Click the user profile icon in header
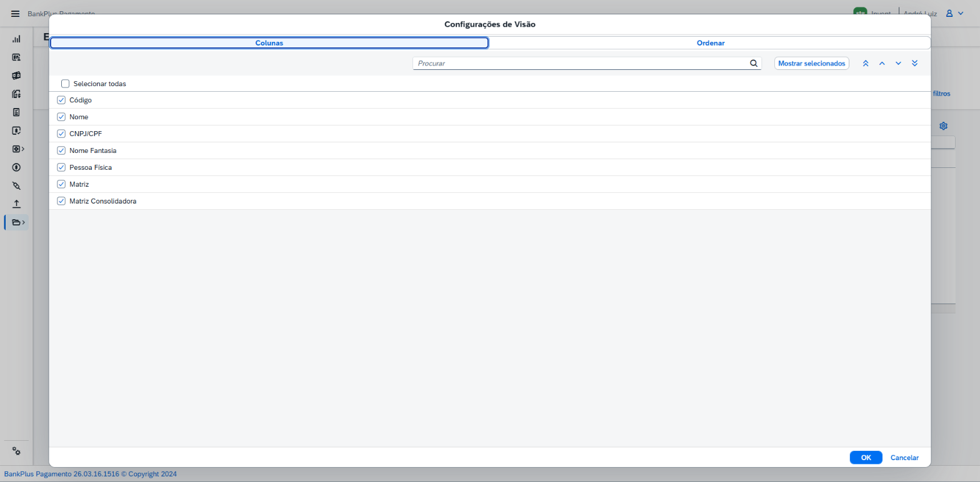Screen dimensions: 980x482 [949, 13]
